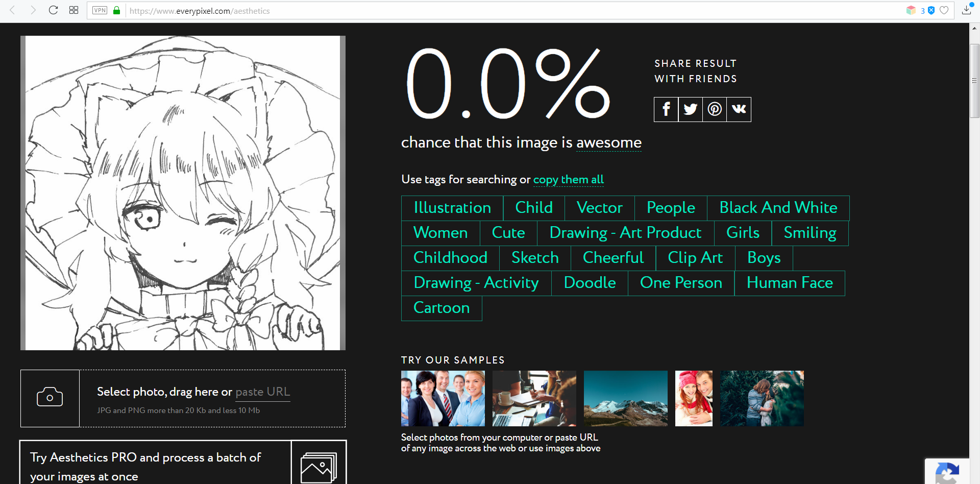Image resolution: width=980 pixels, height=484 pixels.
Task: Choose the coffee and laptop sample photo
Action: point(534,398)
